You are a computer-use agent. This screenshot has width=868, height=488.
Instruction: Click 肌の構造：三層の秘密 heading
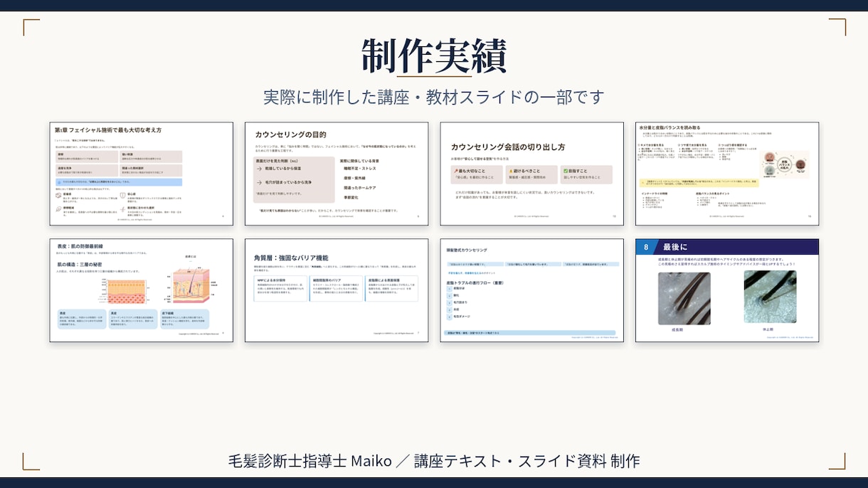(79, 265)
